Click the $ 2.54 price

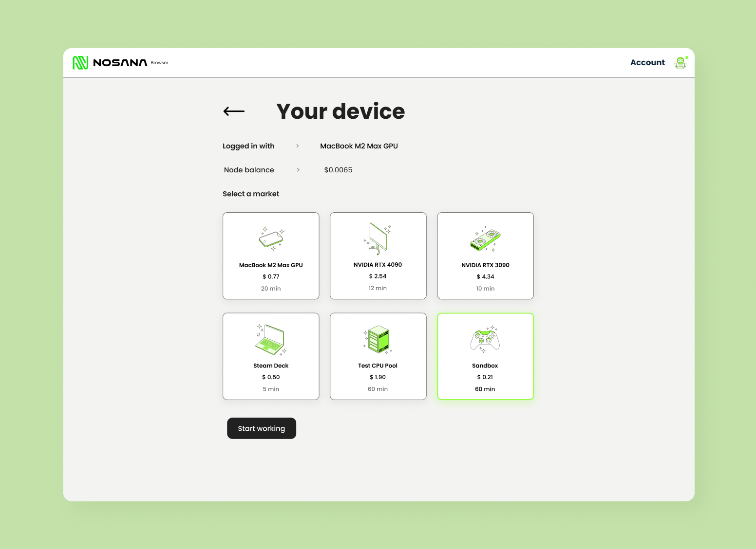[378, 276]
